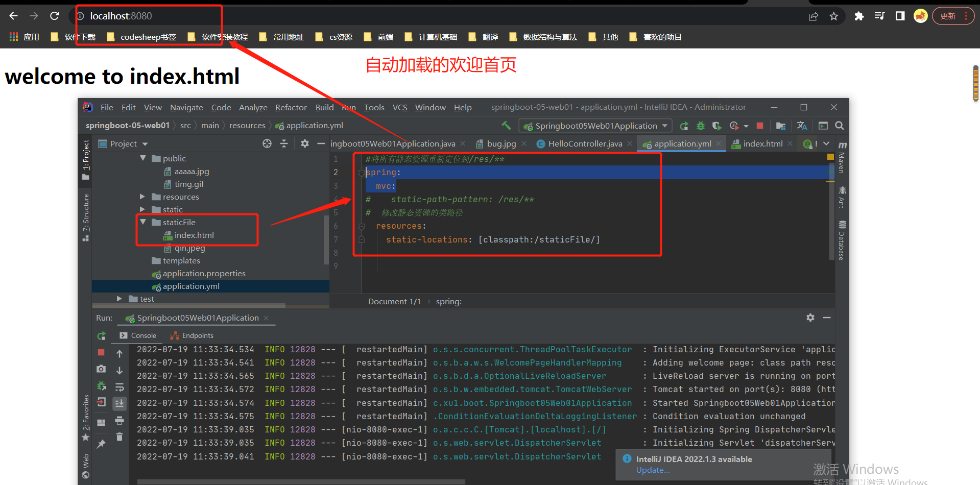This screenshot has height=485, width=980.
Task: Click the Rerun icon in Run panel
Action: click(101, 336)
